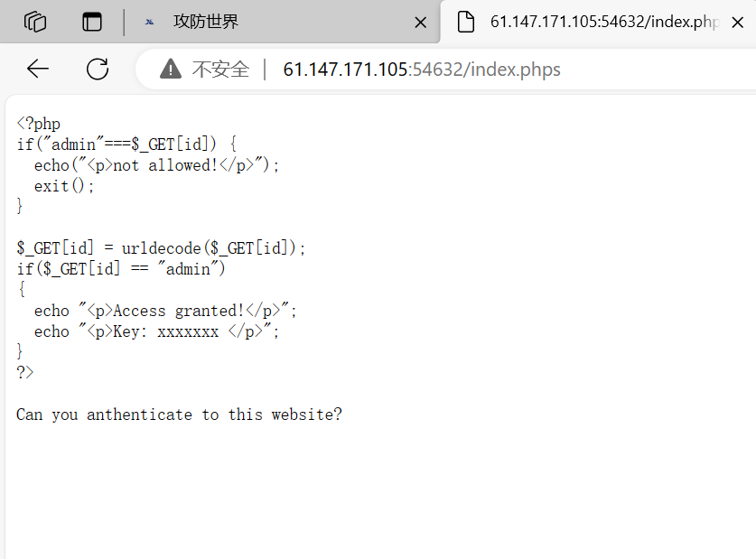756x559 pixels.
Task: Click the not secure warning triangle icon
Action: (x=170, y=69)
